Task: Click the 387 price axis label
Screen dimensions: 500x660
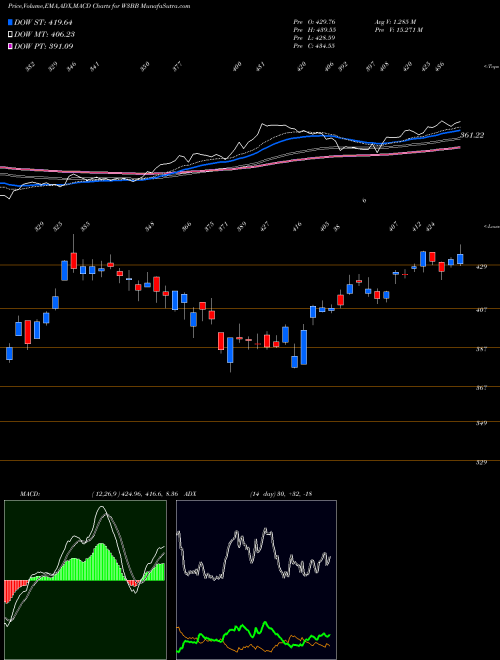Action: click(481, 349)
